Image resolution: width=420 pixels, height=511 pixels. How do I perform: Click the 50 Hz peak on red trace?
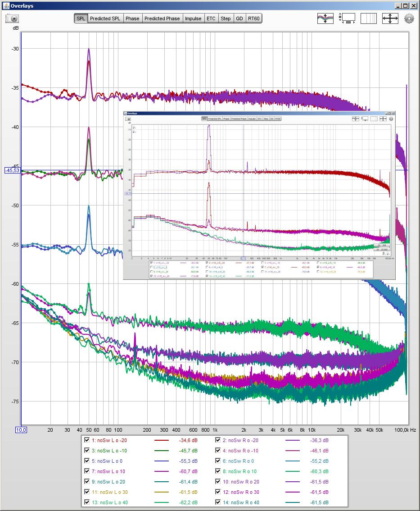click(x=89, y=61)
